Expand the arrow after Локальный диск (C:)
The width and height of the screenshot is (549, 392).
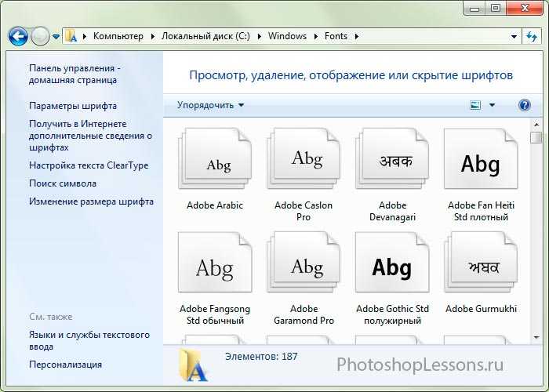pos(260,36)
